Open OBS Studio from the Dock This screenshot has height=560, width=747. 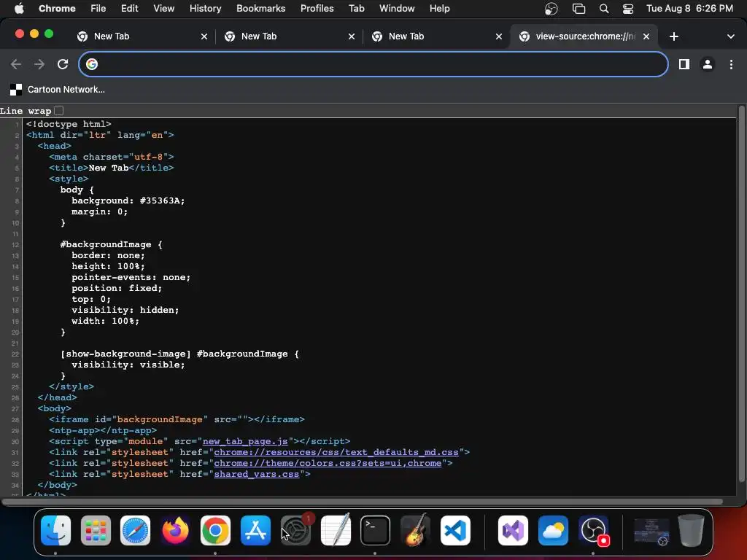pyautogui.click(x=593, y=531)
